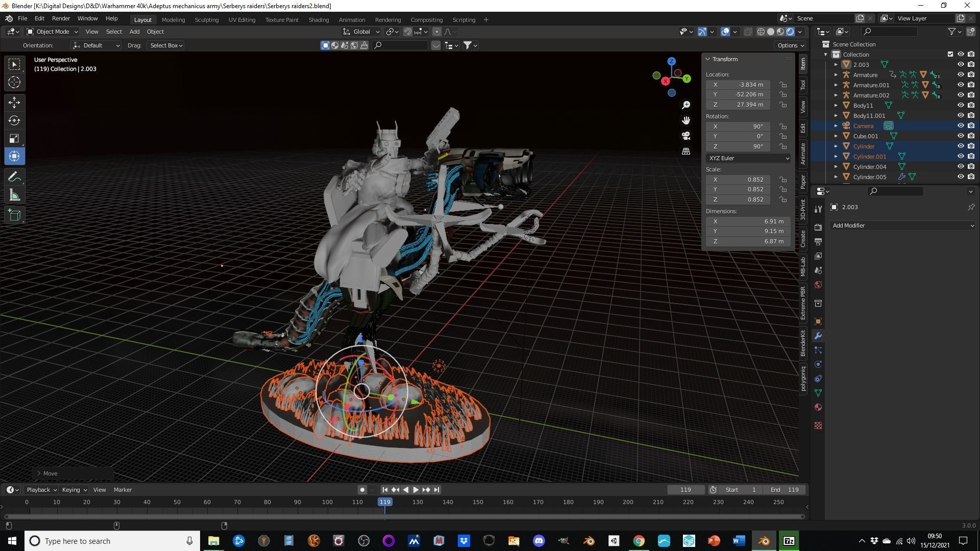The height and width of the screenshot is (551, 980).
Task: Open the Keying popover
Action: click(74, 490)
